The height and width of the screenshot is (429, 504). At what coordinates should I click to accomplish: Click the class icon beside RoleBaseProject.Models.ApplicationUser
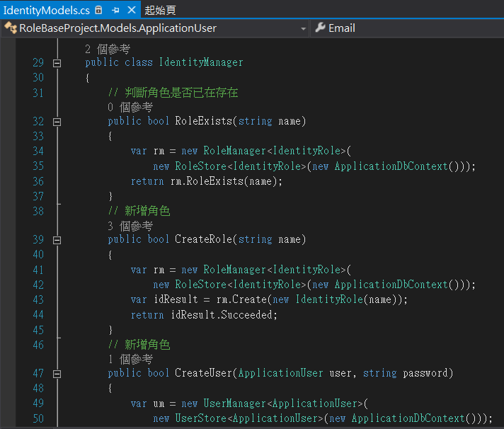(x=11, y=28)
